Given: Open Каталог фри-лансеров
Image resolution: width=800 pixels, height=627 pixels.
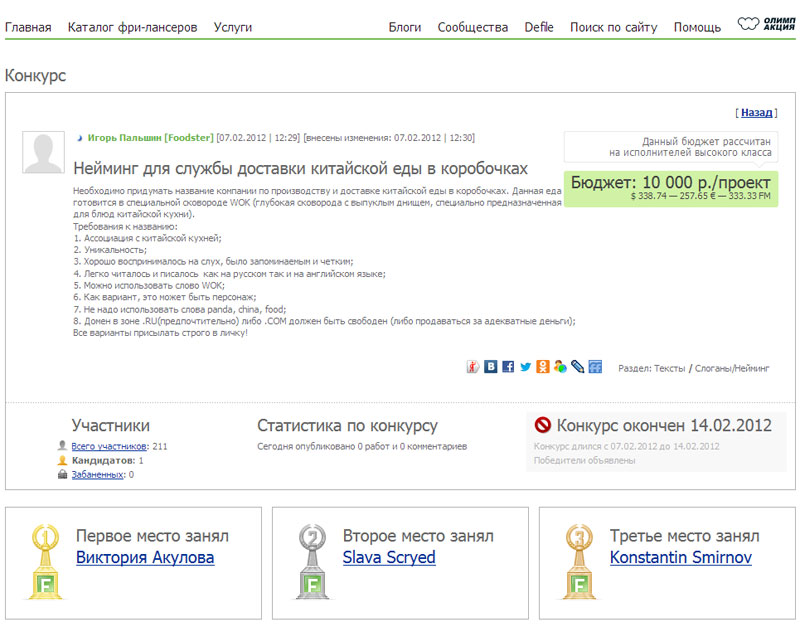Looking at the screenshot, I should (x=133, y=28).
